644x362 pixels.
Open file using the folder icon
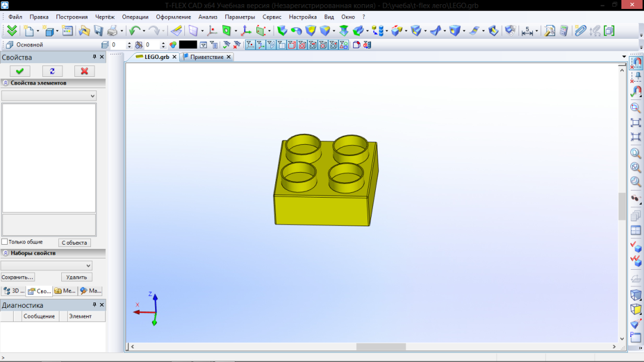tap(84, 31)
